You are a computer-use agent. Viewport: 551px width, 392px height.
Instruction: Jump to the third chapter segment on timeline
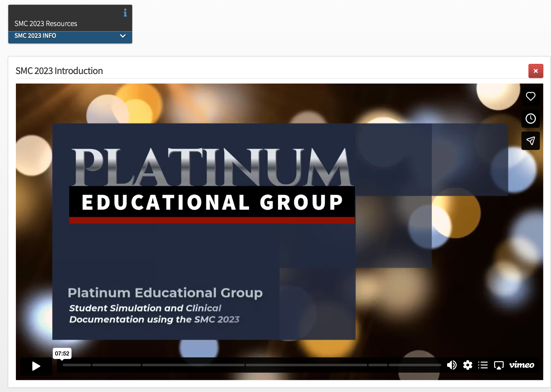(193, 365)
